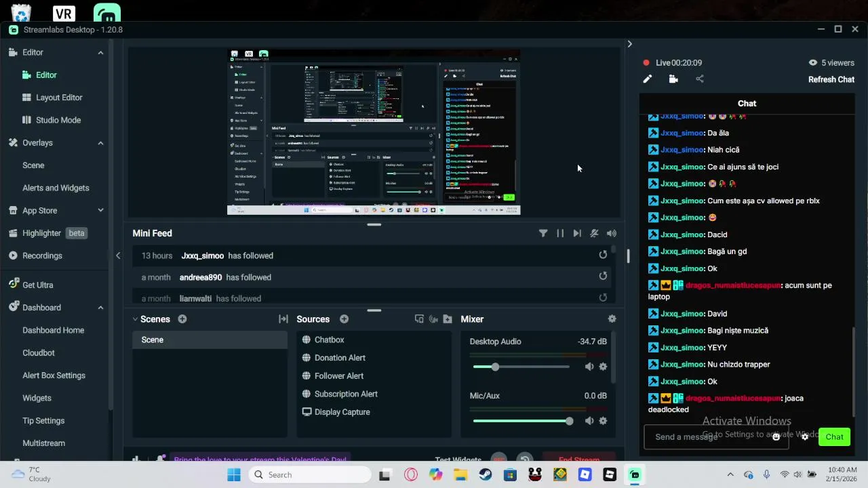Collapse the chat panel with top arrow
Screen dimensions: 868x488
(629, 44)
